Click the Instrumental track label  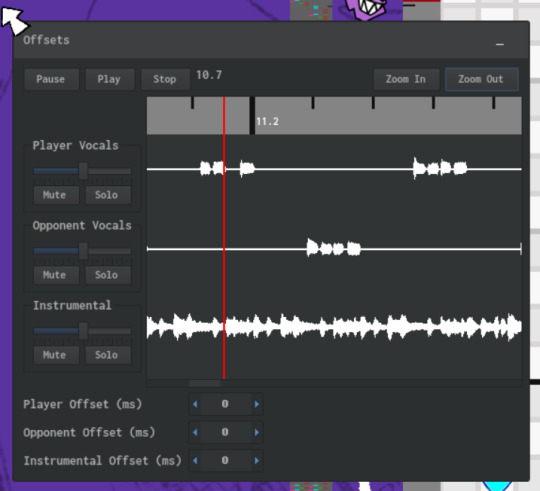72,305
